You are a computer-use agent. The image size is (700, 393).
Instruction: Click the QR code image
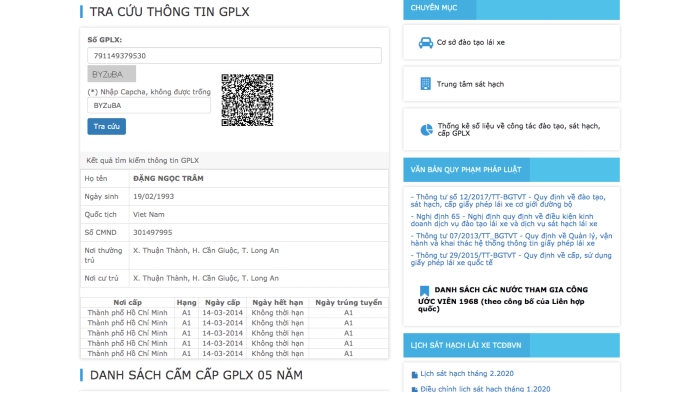[247, 100]
